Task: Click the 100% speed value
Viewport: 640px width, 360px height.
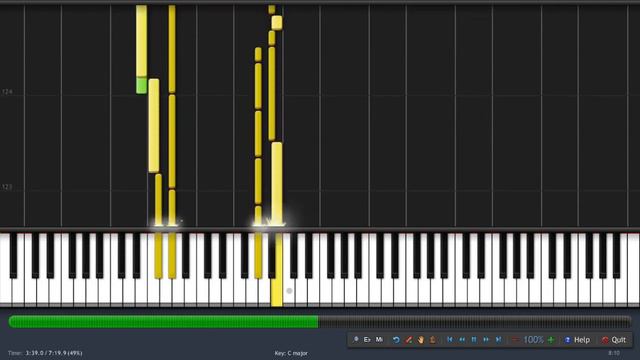Action: click(533, 340)
